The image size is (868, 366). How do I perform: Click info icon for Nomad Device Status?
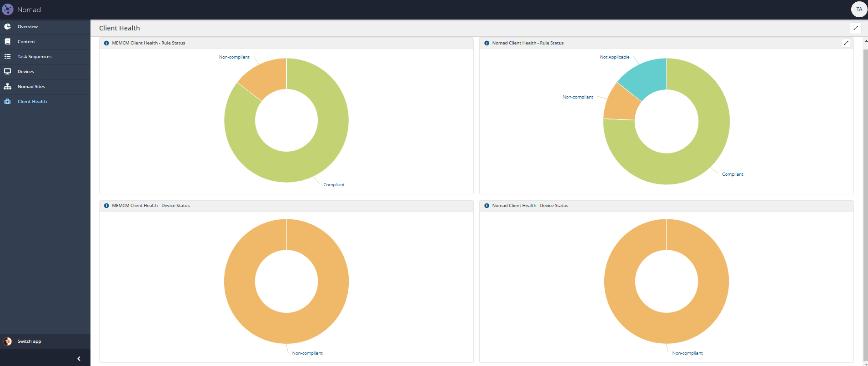(487, 206)
